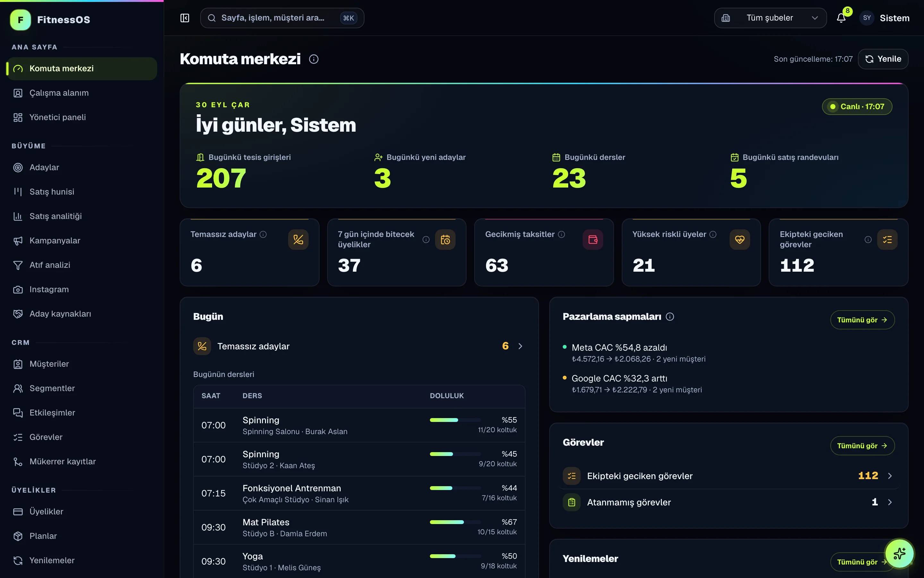Click the FitnessOS logo icon
Screen dimensions: 924x578
click(x=20, y=20)
